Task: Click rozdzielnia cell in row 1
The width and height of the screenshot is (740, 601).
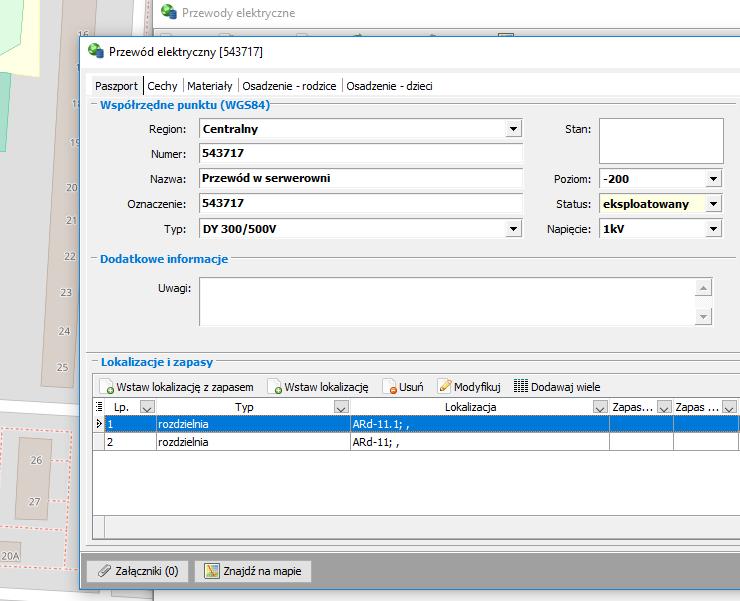Action: (x=253, y=424)
